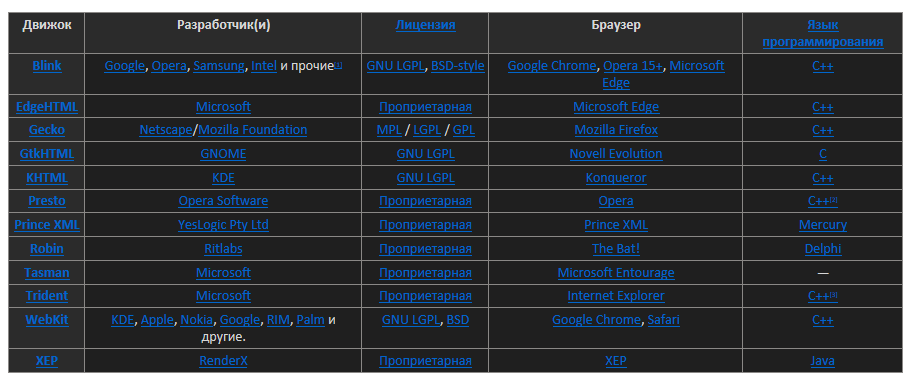Click the Лицензия column header link
This screenshot has width=911, height=389.
click(425, 25)
